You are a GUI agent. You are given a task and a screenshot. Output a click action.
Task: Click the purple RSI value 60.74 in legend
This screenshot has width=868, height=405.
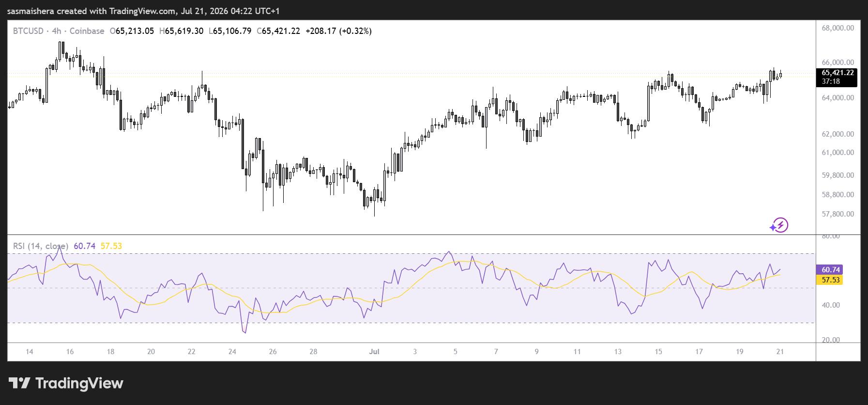pos(85,246)
